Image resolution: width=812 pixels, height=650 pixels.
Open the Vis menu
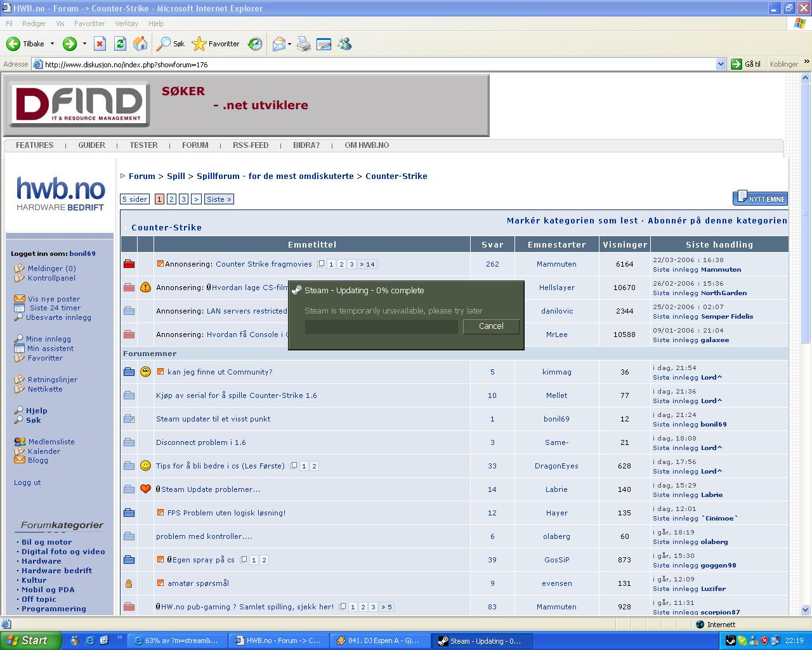click(x=60, y=23)
